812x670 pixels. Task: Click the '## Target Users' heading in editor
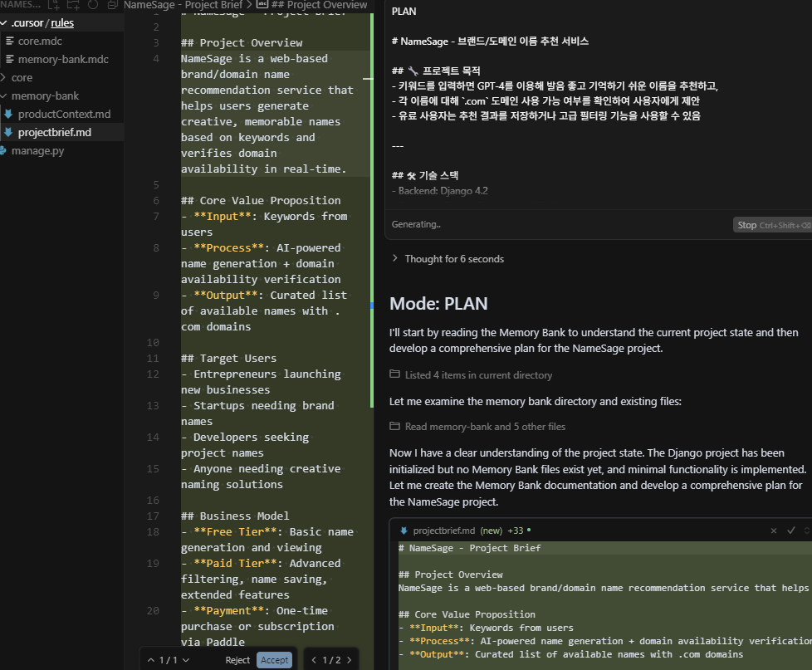click(x=228, y=359)
